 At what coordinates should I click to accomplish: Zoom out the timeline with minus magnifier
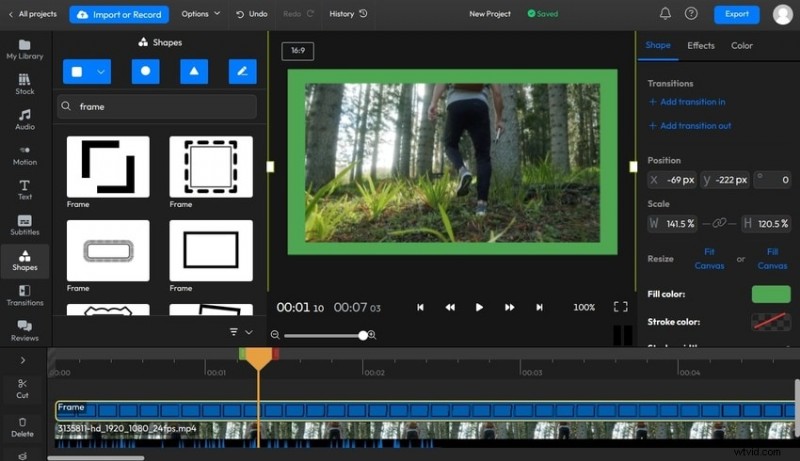(x=275, y=335)
